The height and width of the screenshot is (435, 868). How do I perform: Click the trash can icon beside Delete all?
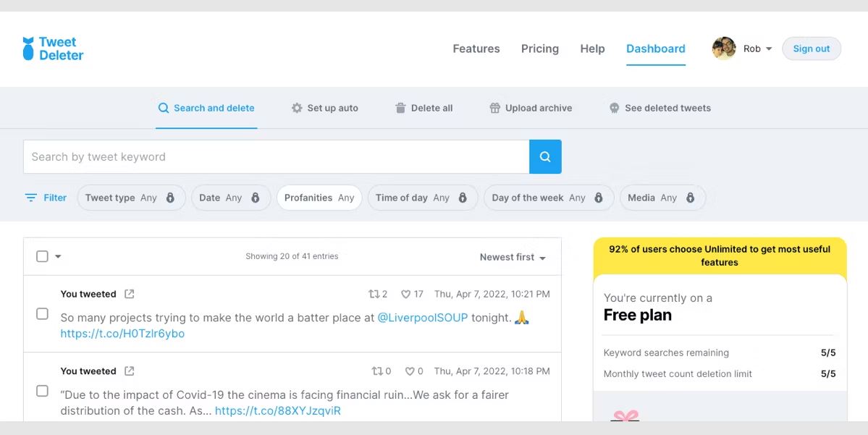click(400, 108)
